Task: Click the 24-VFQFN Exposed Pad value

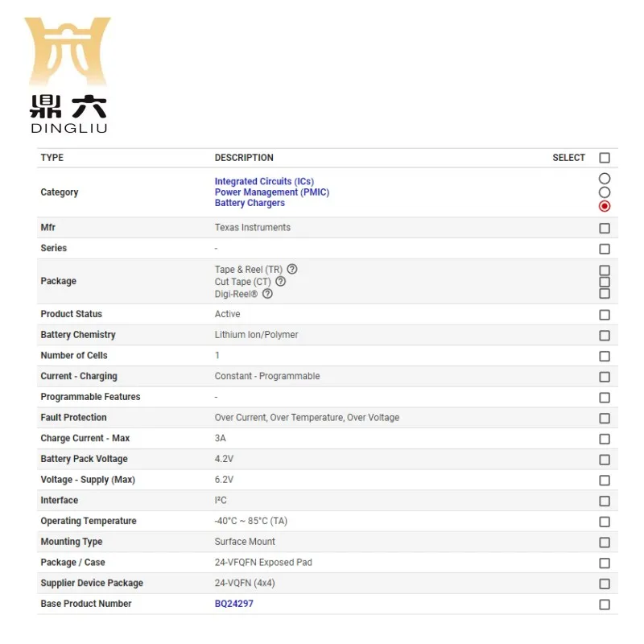Action: coord(263,562)
